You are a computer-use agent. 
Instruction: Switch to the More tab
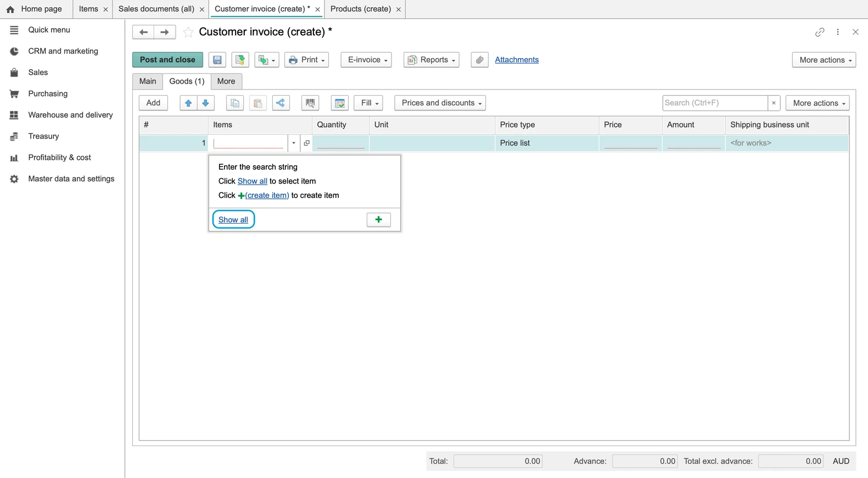click(x=226, y=81)
